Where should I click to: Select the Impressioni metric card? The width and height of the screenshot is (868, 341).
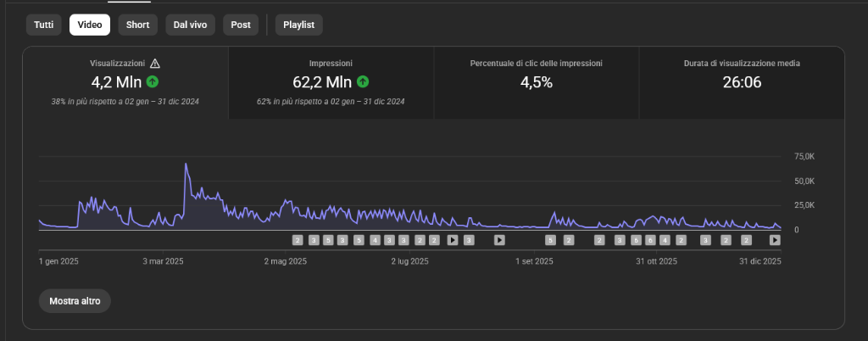point(331,82)
